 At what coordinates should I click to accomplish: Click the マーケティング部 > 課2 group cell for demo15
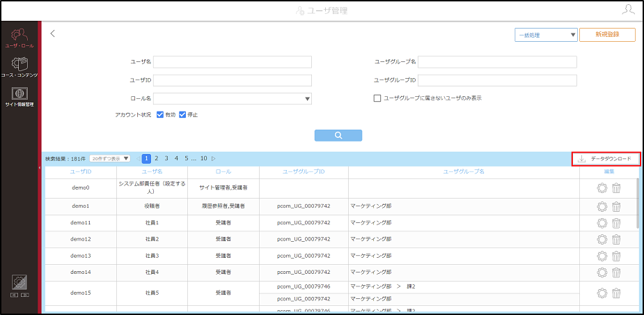pos(464,286)
